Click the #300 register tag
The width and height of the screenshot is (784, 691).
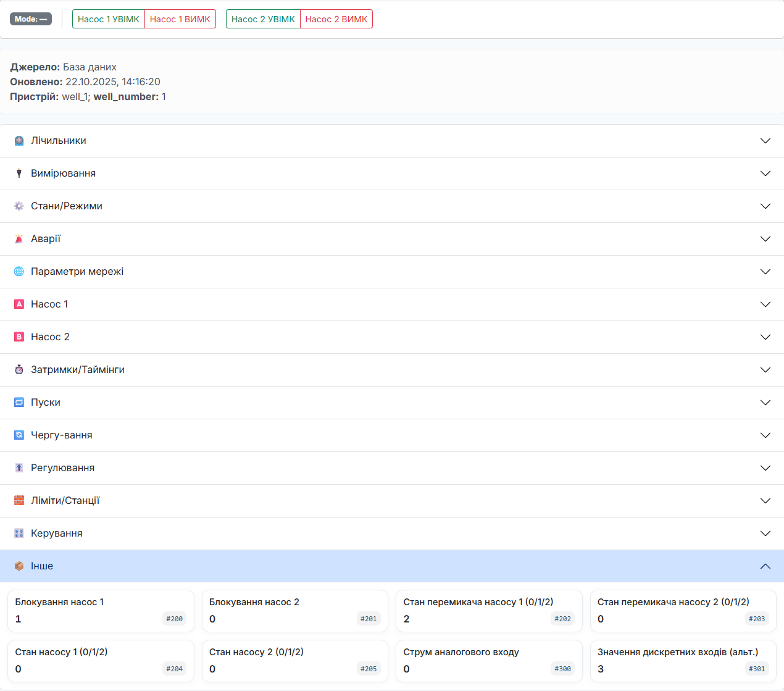562,669
